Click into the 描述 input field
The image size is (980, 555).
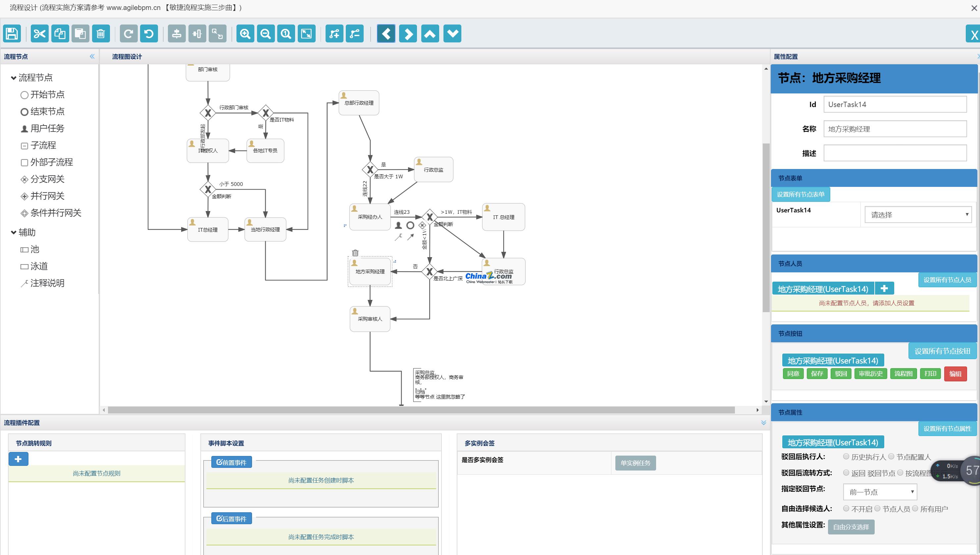[x=895, y=153]
